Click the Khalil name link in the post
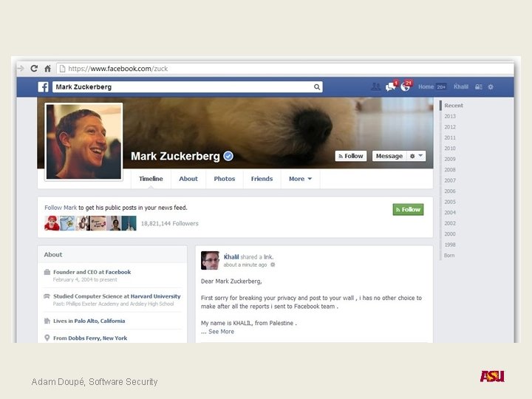Screen dimensions: 532x399 [231, 257]
